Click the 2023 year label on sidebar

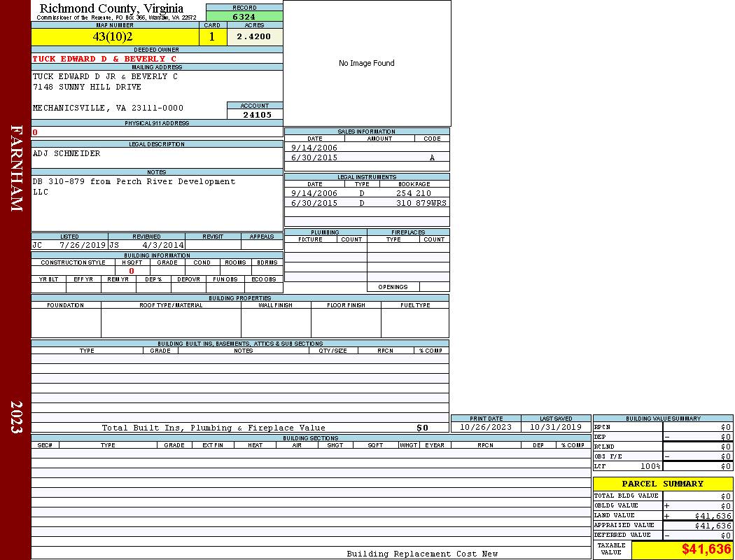[x=17, y=417]
